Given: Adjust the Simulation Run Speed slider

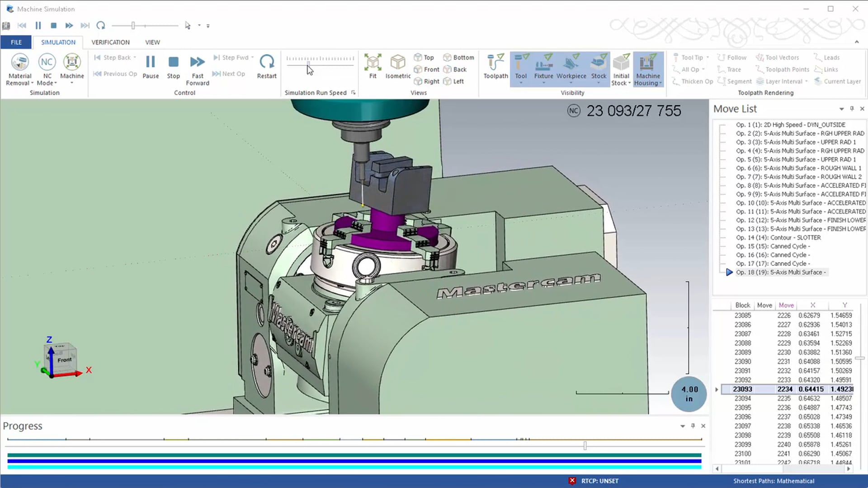Looking at the screenshot, I should (x=309, y=66).
